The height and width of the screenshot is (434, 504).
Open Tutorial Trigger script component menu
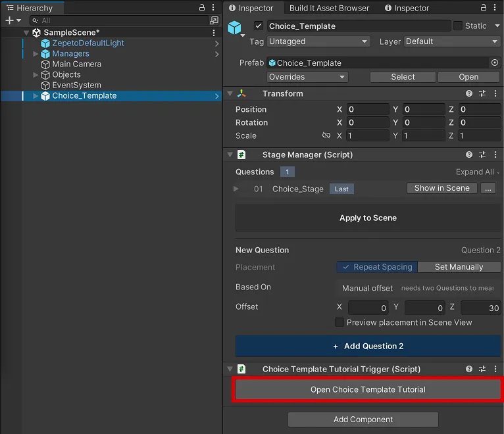click(495, 369)
